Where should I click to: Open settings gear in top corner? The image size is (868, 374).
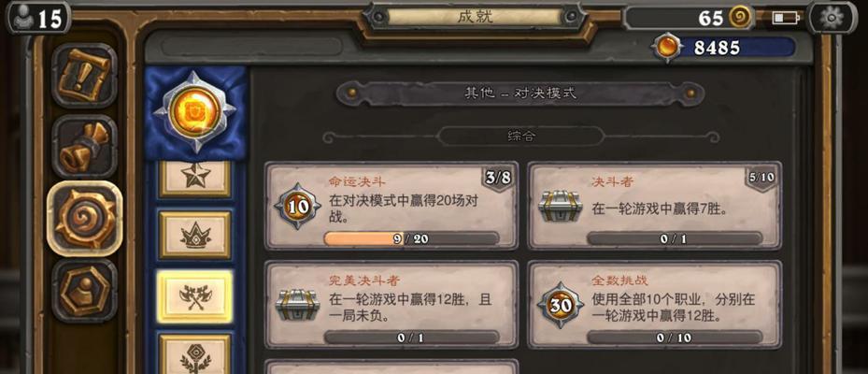coord(832,19)
